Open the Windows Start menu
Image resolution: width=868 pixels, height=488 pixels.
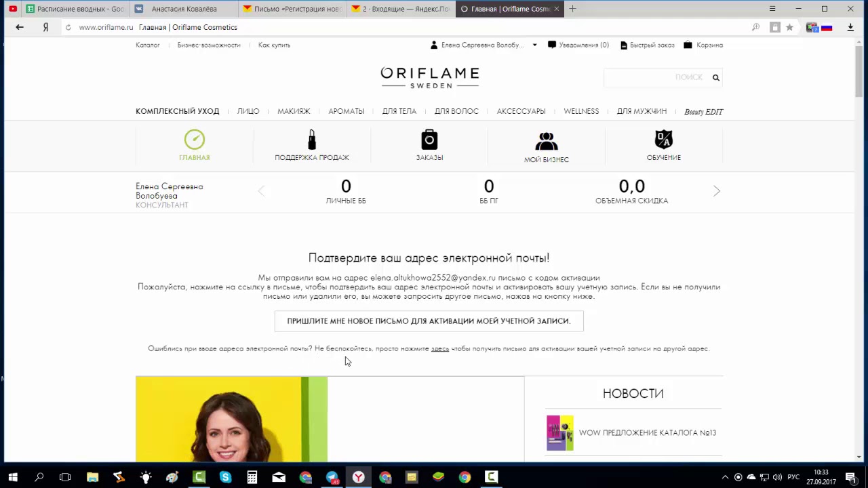pyautogui.click(x=13, y=477)
